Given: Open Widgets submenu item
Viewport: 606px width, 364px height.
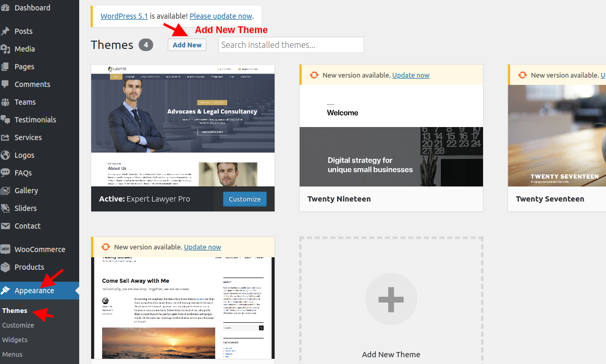Looking at the screenshot, I should [x=15, y=340].
